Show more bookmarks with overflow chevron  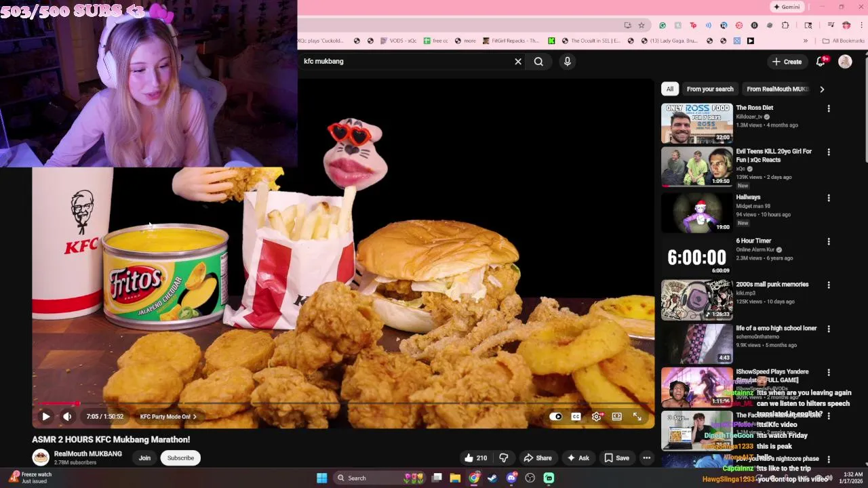click(806, 41)
